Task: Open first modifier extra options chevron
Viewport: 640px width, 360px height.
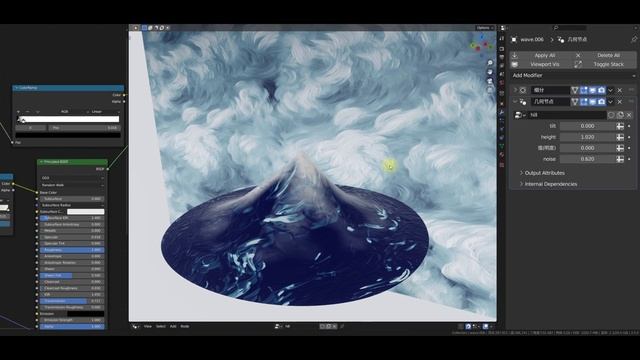Action: 611,90
